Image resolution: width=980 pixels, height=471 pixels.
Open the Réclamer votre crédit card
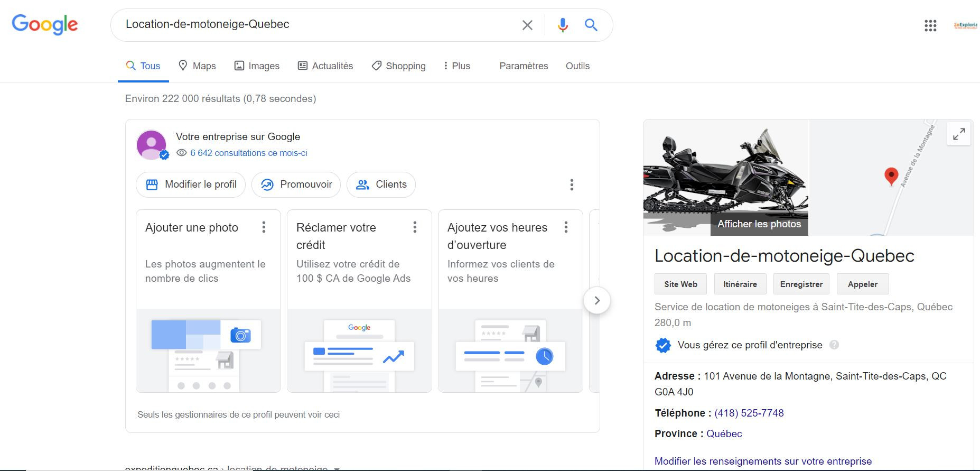click(x=359, y=301)
